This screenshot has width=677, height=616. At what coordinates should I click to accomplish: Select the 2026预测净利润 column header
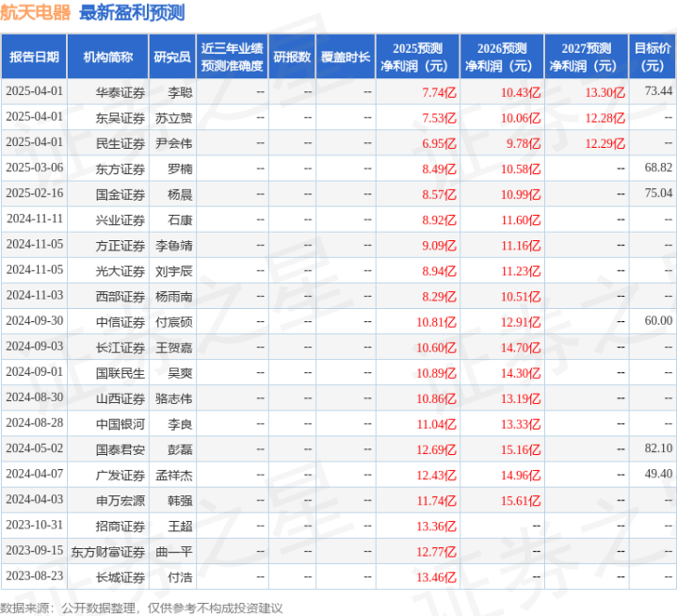tap(502, 57)
